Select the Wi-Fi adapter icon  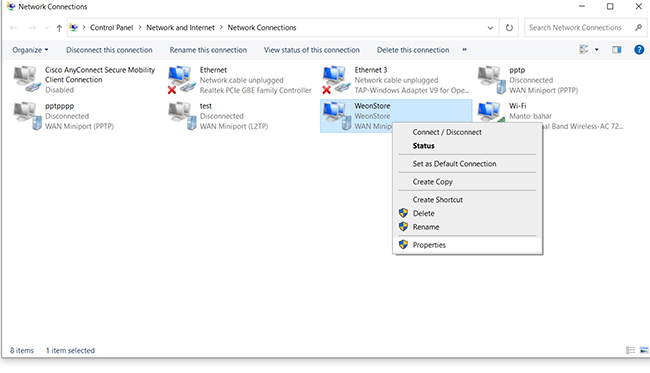(491, 112)
